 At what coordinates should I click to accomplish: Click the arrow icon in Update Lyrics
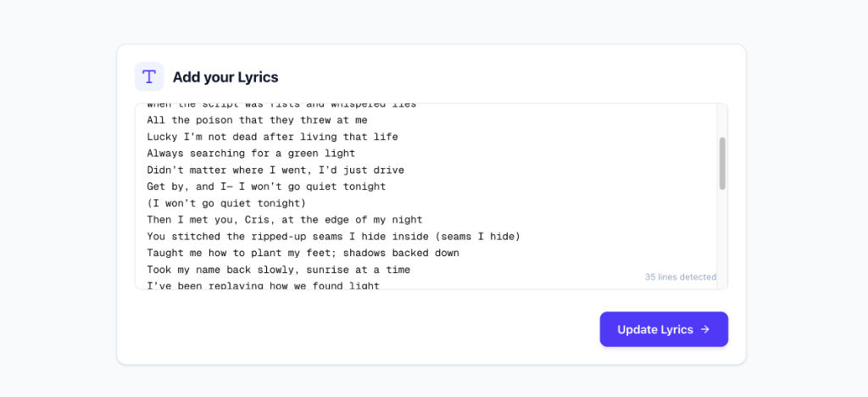pos(705,329)
